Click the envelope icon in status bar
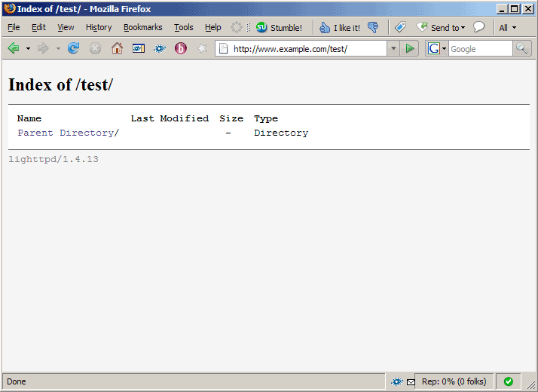Viewport: 538px width, 392px height. (411, 382)
